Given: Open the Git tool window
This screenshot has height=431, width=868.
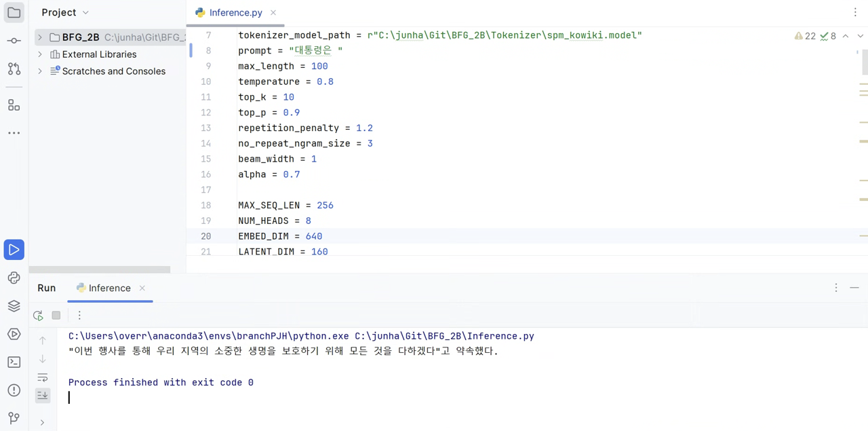Looking at the screenshot, I should coord(14,418).
